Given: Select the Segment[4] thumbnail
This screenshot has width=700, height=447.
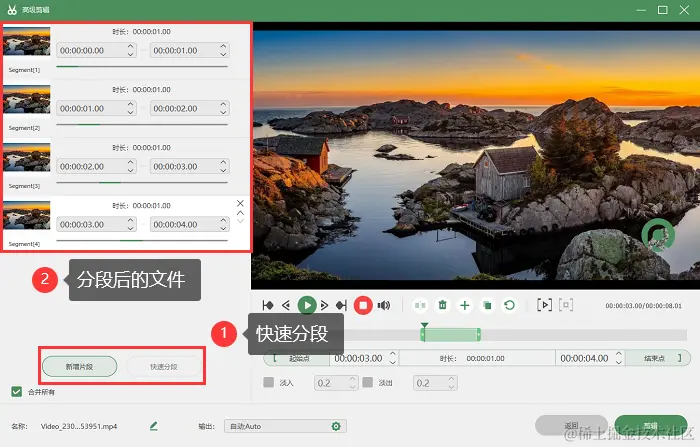Looking at the screenshot, I should (27, 215).
